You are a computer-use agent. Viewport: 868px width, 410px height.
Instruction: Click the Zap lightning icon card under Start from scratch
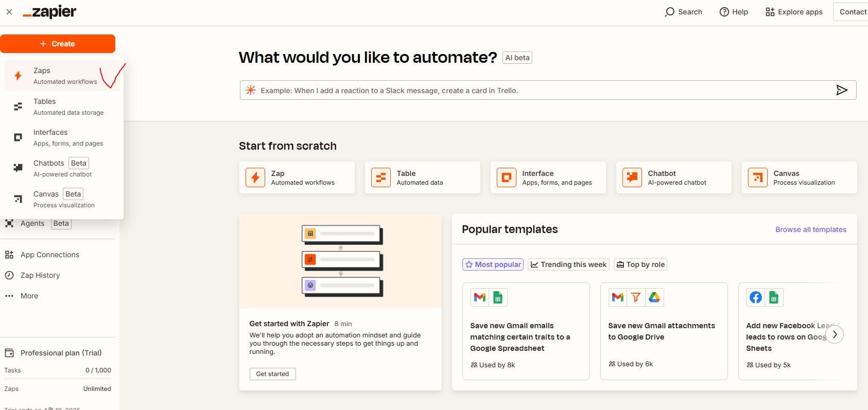255,177
